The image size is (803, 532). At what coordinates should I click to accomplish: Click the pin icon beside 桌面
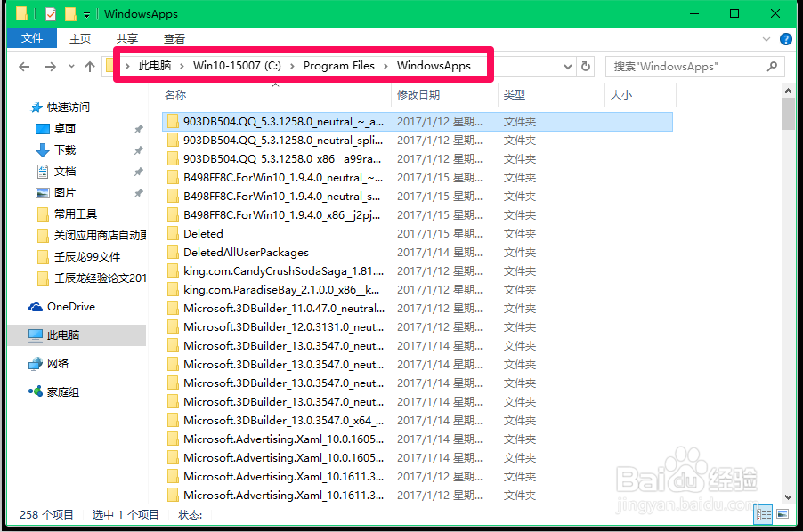(138, 129)
